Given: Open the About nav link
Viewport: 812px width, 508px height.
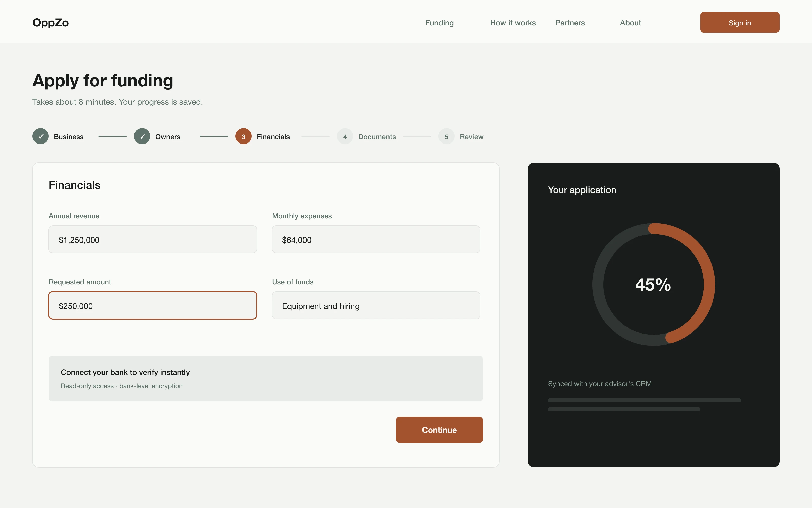Looking at the screenshot, I should [x=630, y=23].
